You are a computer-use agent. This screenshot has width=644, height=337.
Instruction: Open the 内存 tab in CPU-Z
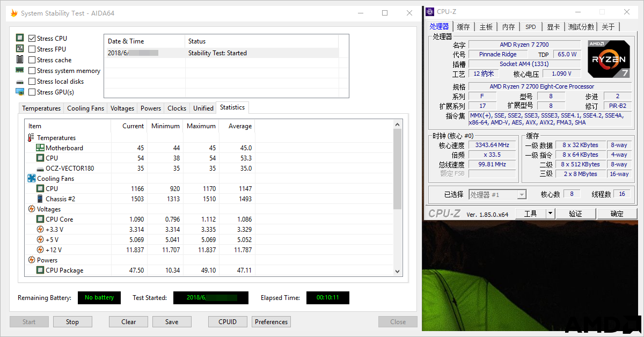tap(509, 27)
